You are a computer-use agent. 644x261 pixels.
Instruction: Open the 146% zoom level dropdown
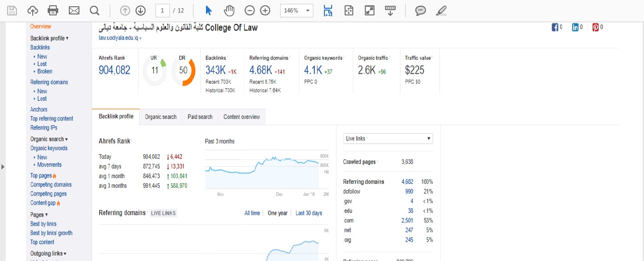pyautogui.click(x=296, y=11)
